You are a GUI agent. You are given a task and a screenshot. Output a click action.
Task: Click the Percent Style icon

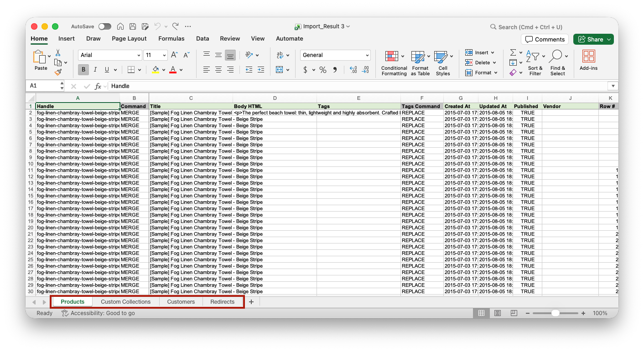pos(323,70)
